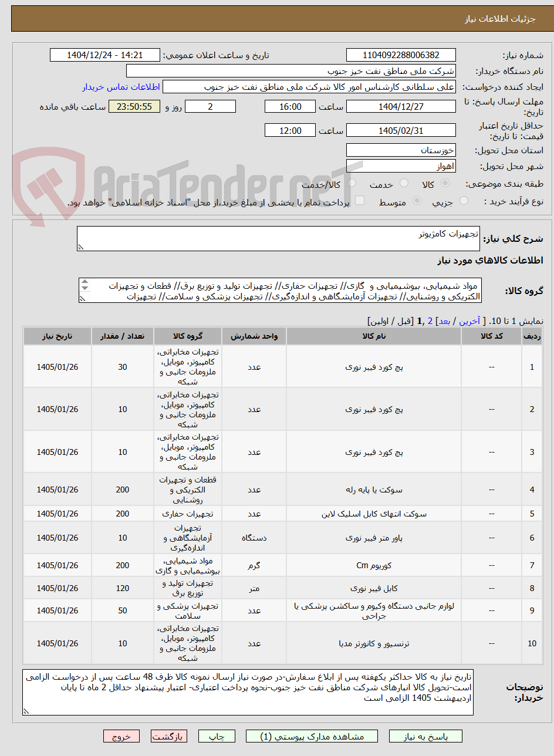Click the شماره نیاز field

[x=401, y=55]
